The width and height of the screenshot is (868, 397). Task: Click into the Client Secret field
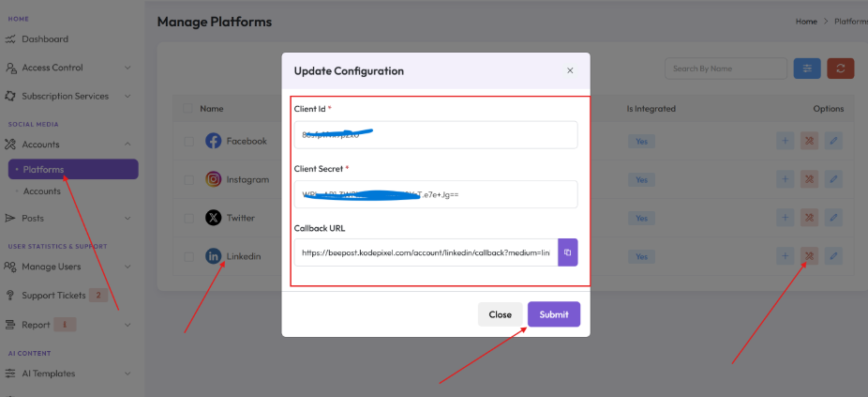[436, 194]
